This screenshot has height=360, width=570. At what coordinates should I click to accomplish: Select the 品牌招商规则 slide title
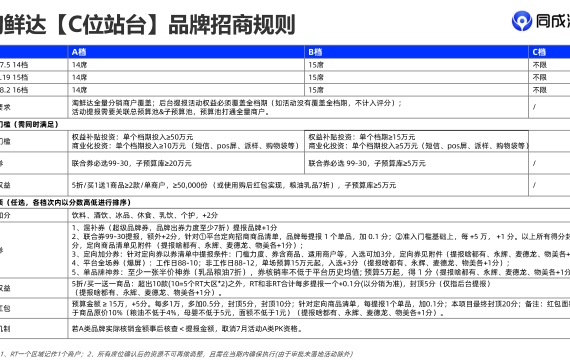[231, 25]
